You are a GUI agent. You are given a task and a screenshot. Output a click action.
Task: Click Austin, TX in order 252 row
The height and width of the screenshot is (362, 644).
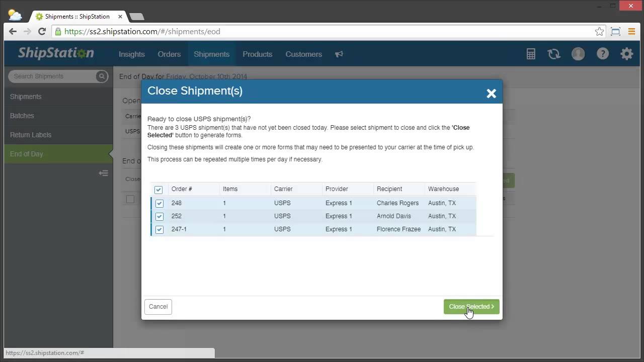click(442, 216)
